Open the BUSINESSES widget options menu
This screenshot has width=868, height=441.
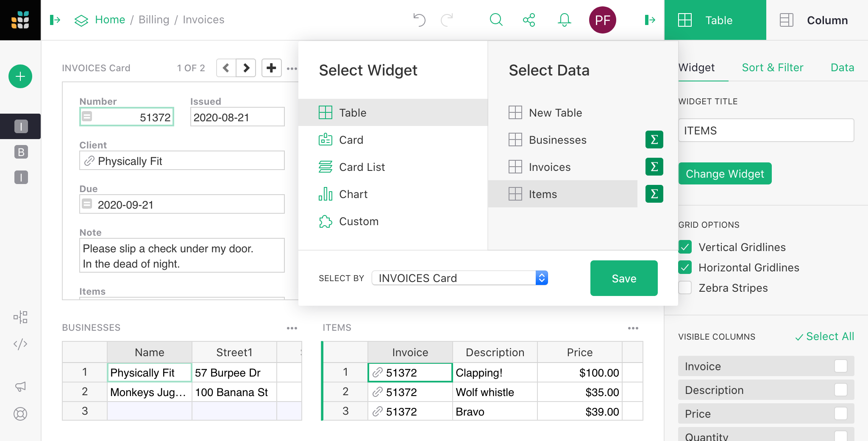(x=292, y=328)
